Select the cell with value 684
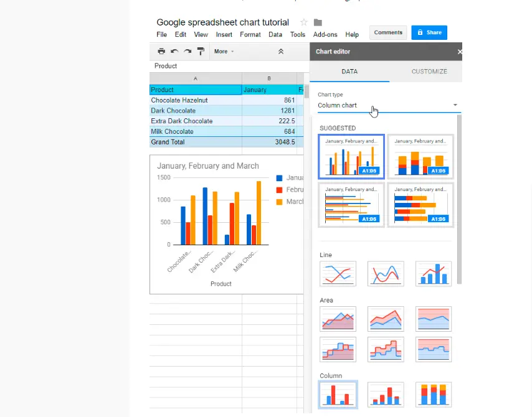 [x=269, y=131]
